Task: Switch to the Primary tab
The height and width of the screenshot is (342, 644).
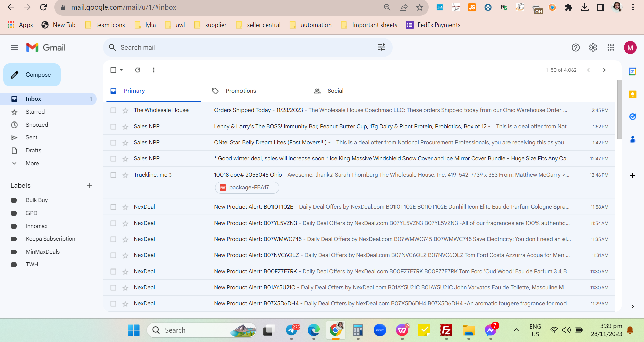Action: click(154, 91)
